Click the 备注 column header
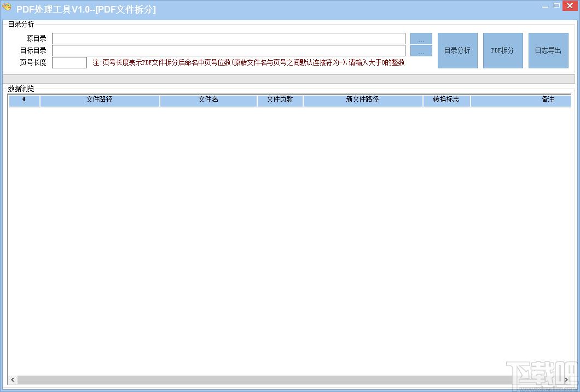Screen dimensions: 580x392 (x=521, y=101)
